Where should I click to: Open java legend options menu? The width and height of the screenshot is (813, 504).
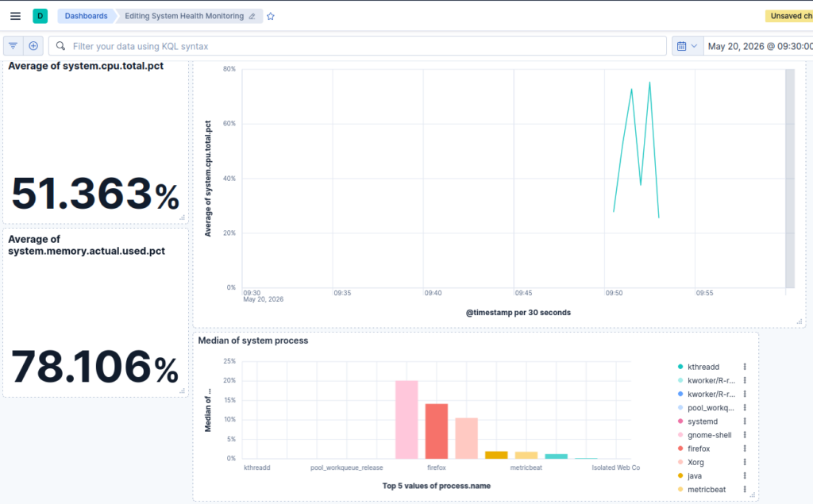click(x=745, y=475)
